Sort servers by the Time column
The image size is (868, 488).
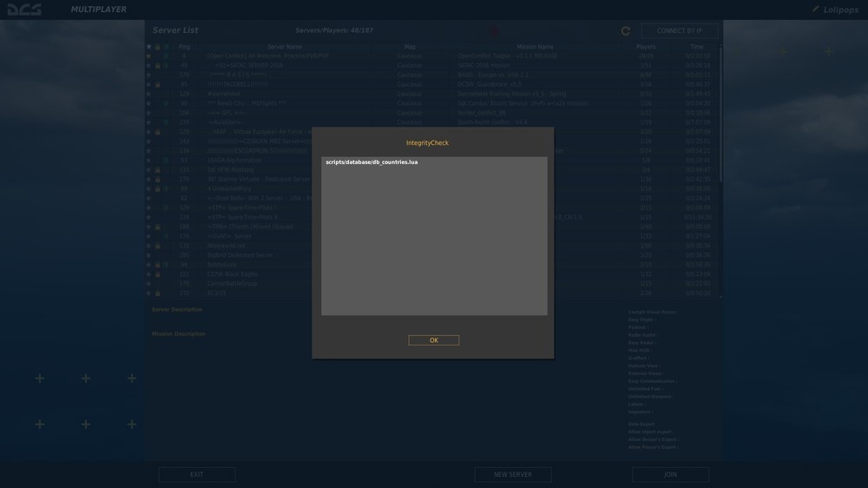tap(697, 47)
